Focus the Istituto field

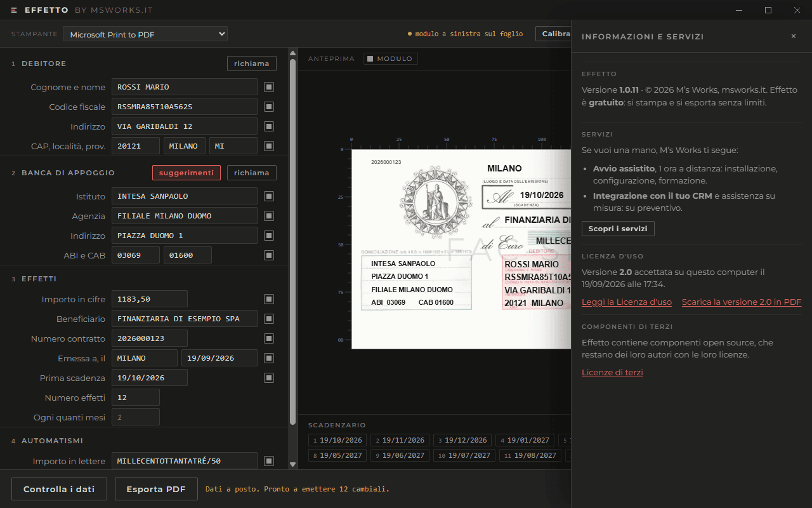185,196
